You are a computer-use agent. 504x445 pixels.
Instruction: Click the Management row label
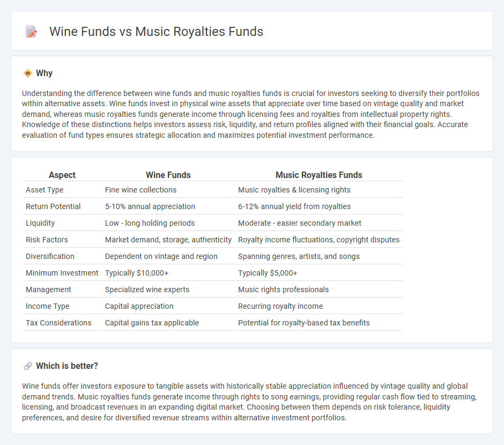point(48,290)
